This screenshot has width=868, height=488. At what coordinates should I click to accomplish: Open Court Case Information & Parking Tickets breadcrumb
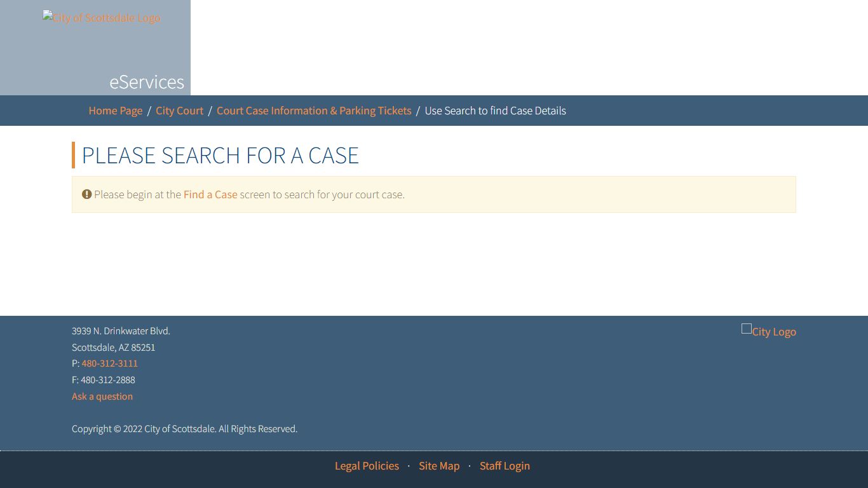coord(314,111)
